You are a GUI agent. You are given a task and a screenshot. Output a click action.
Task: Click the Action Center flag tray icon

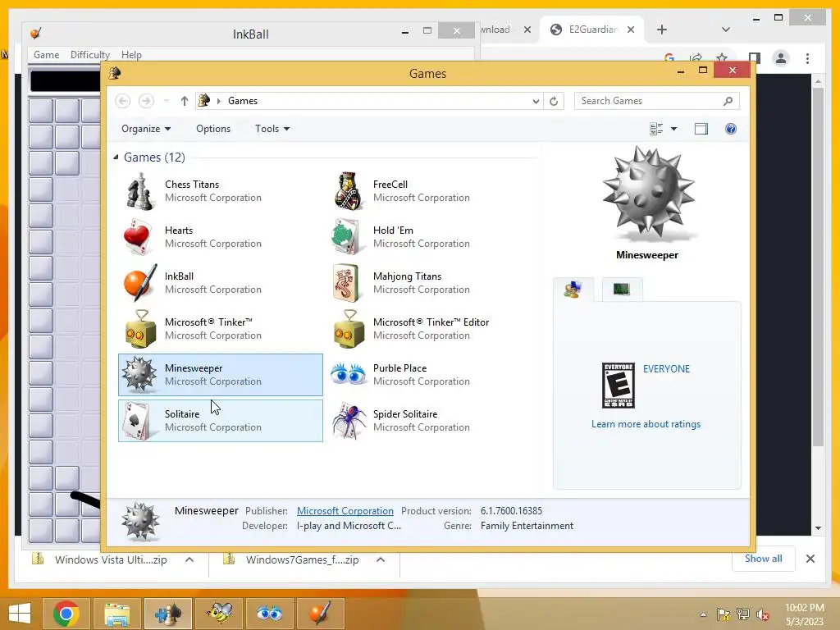[x=724, y=614]
